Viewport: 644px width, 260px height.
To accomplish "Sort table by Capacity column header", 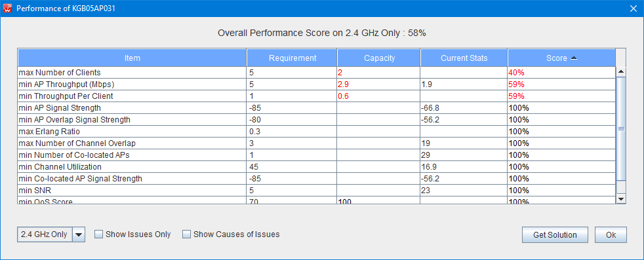I will pyautogui.click(x=379, y=58).
